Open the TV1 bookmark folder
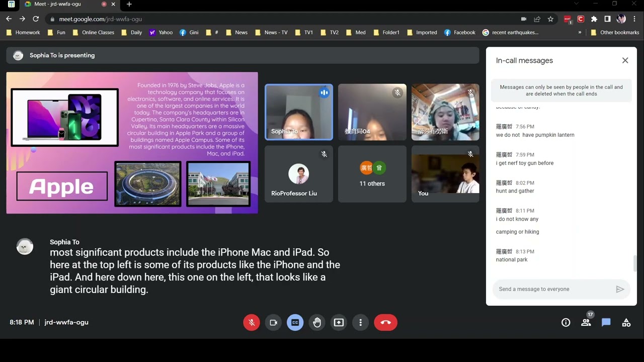 pyautogui.click(x=304, y=32)
